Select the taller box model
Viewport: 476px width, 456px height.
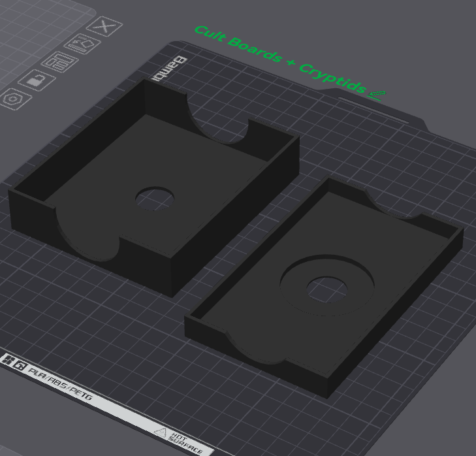(x=98, y=163)
